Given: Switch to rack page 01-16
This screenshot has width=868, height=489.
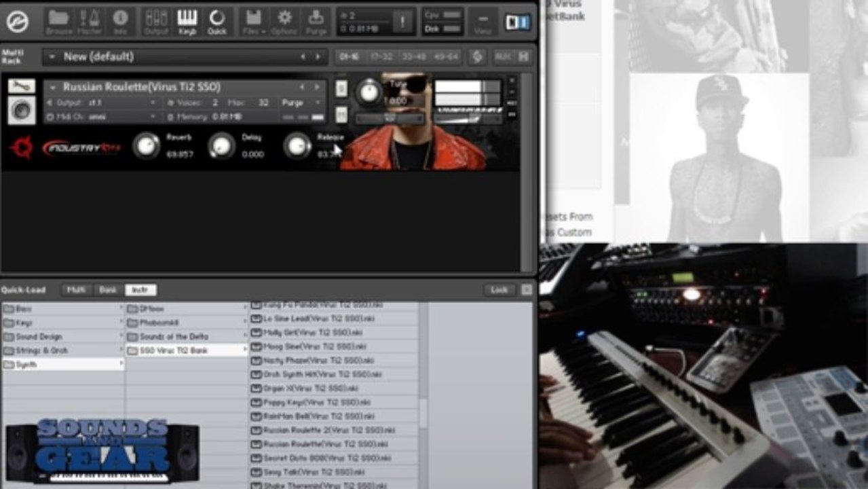Looking at the screenshot, I should pos(349,57).
